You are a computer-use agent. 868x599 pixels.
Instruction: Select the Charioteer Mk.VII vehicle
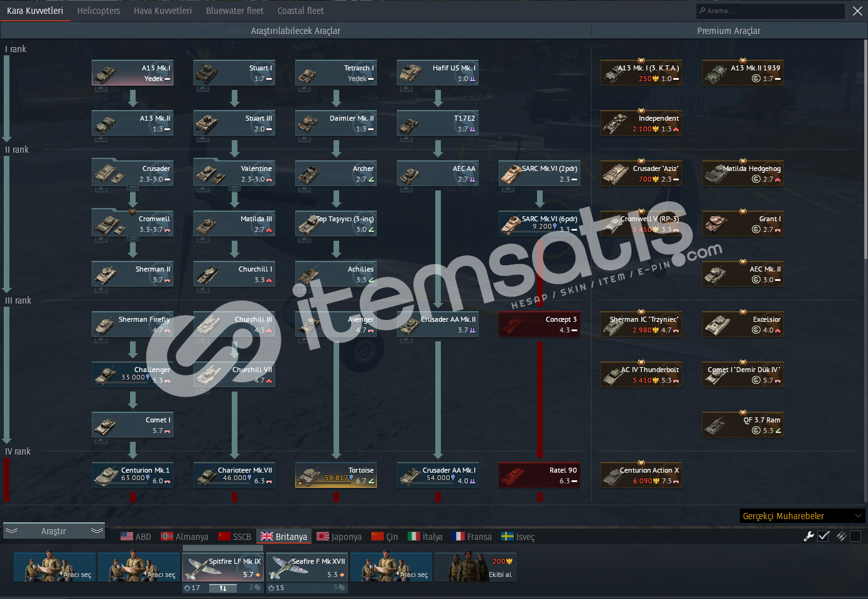point(234,475)
